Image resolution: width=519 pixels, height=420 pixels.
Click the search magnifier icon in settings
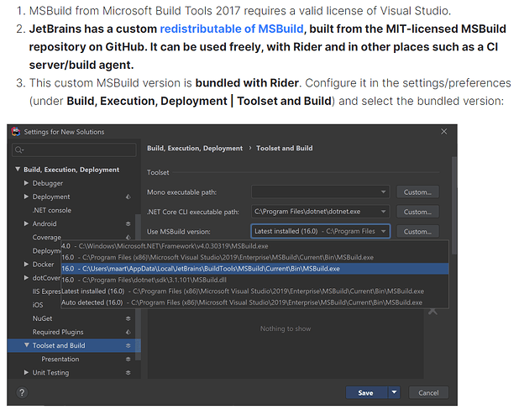(18, 150)
